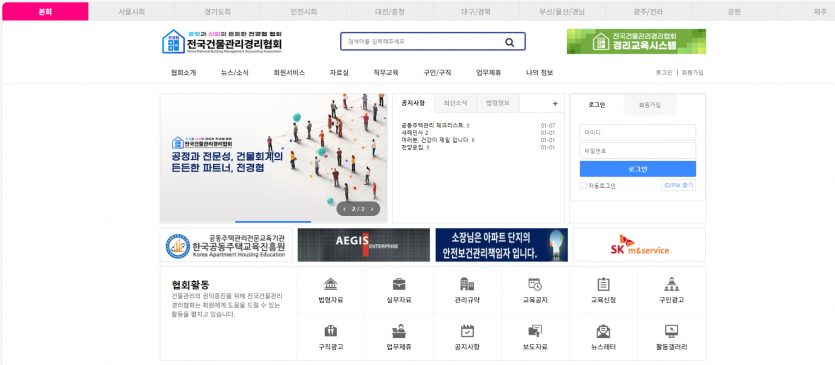Select the 강원 region tab
835x365 pixels.
click(x=734, y=11)
